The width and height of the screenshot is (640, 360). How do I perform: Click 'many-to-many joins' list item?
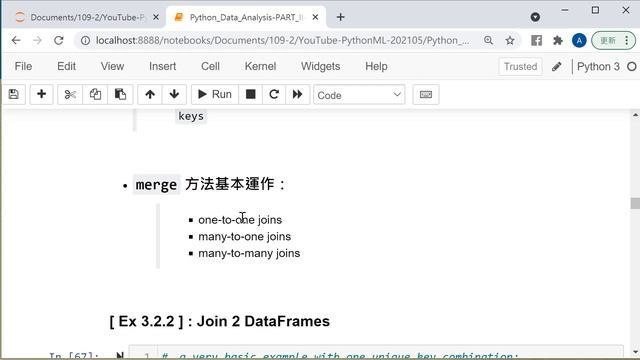249,253
